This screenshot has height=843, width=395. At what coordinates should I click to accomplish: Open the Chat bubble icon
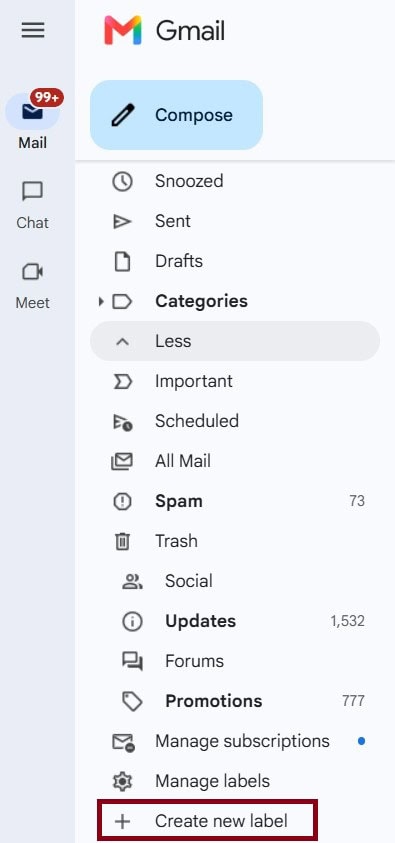32,191
